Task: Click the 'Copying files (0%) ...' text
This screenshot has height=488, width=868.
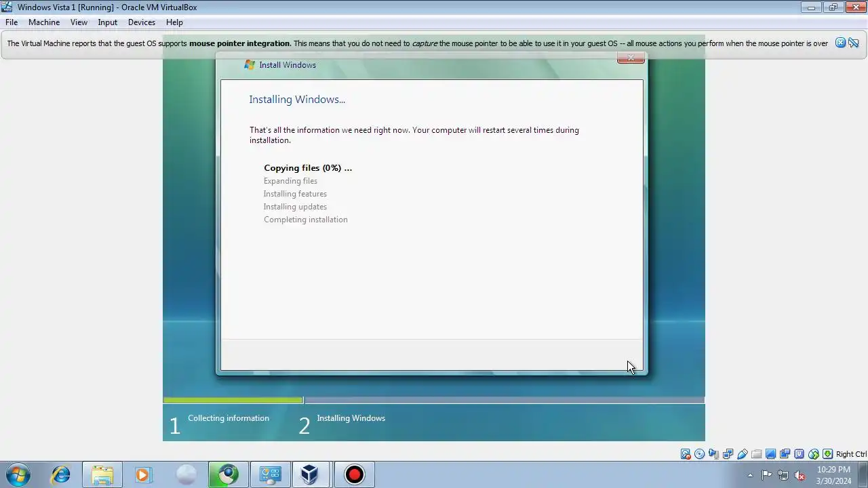Action: [x=308, y=168]
